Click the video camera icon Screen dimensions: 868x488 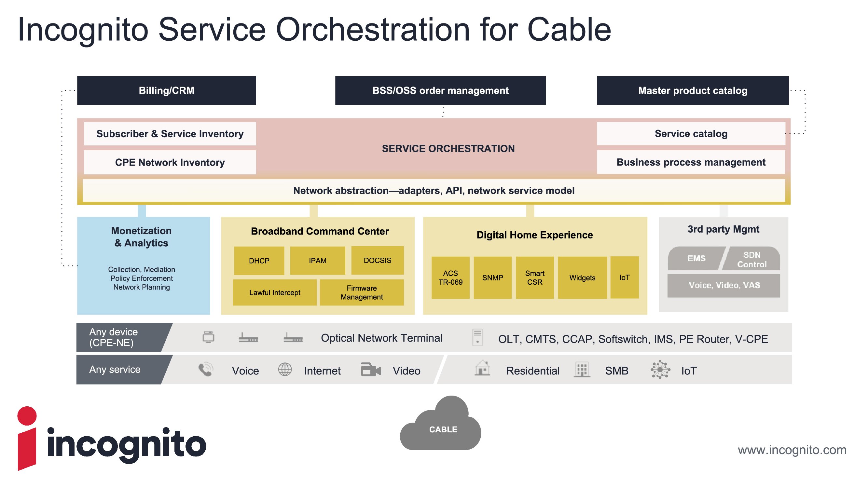click(x=370, y=370)
